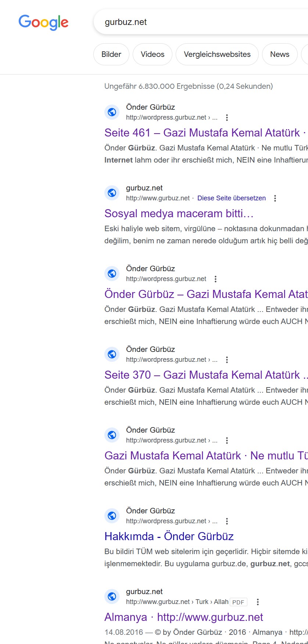Open three-dot menu beside Diese Seite übersetzen
This screenshot has width=308, height=644.
275,198
